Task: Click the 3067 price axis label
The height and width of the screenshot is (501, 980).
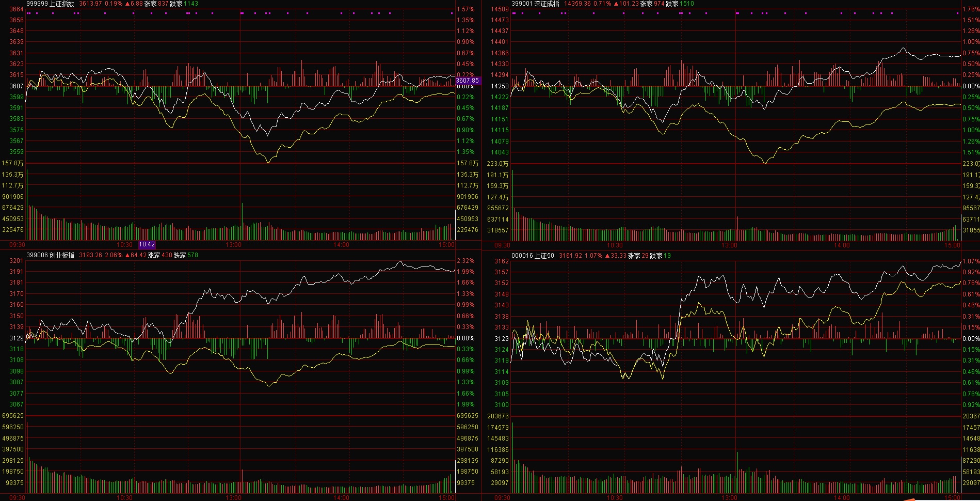Action: [x=17, y=404]
